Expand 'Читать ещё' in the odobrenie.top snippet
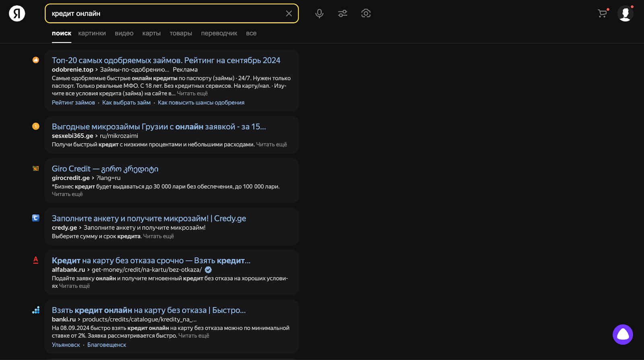Screen dimensions: 644x360 point(192,93)
